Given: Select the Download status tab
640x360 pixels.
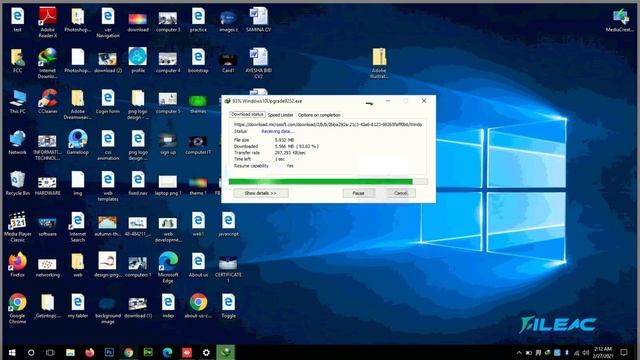Looking at the screenshot, I should (247, 115).
